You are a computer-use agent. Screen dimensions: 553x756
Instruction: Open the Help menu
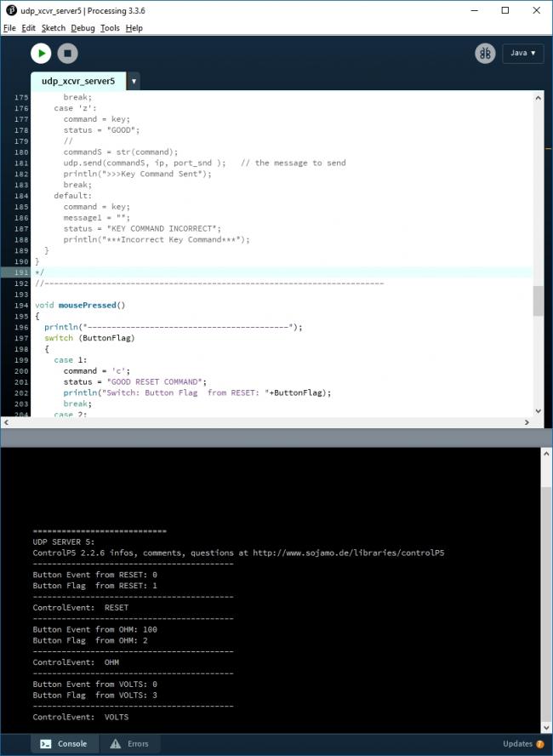(x=134, y=28)
